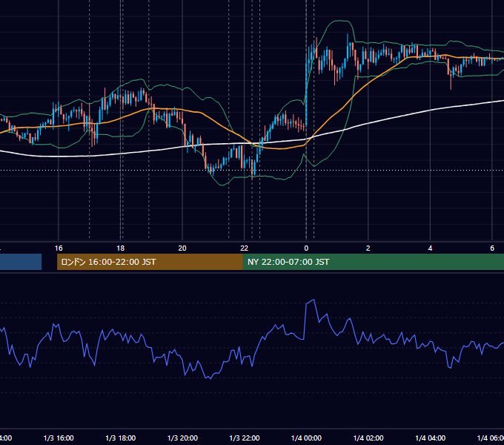The width and height of the screenshot is (504, 445).
Task: Click hour label 22 on chart axis
Action: tap(245, 248)
